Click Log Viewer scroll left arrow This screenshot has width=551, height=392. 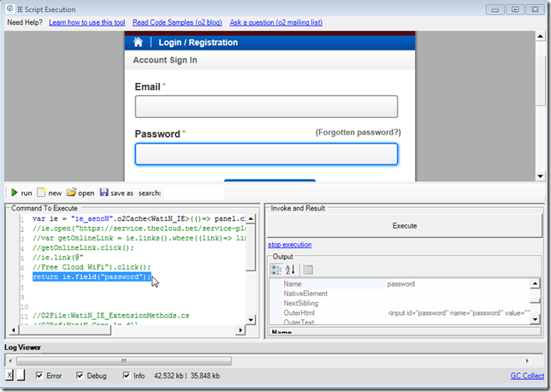(10, 360)
